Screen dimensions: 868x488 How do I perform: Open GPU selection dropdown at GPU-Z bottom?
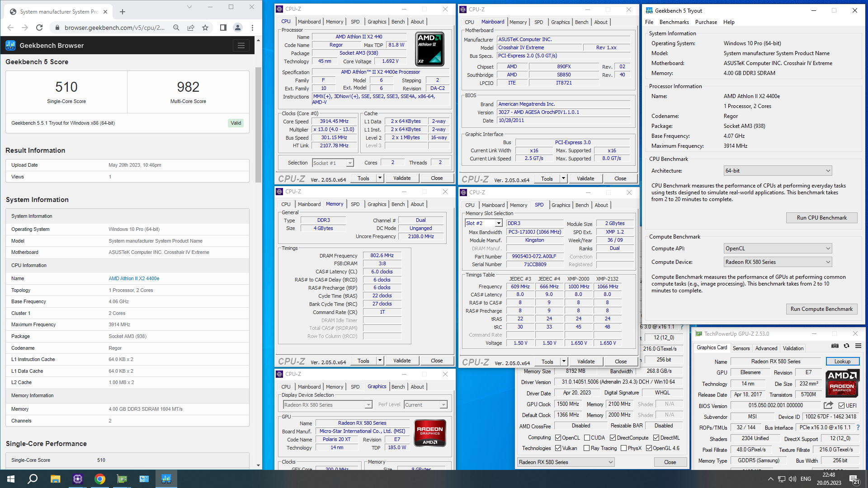click(566, 462)
